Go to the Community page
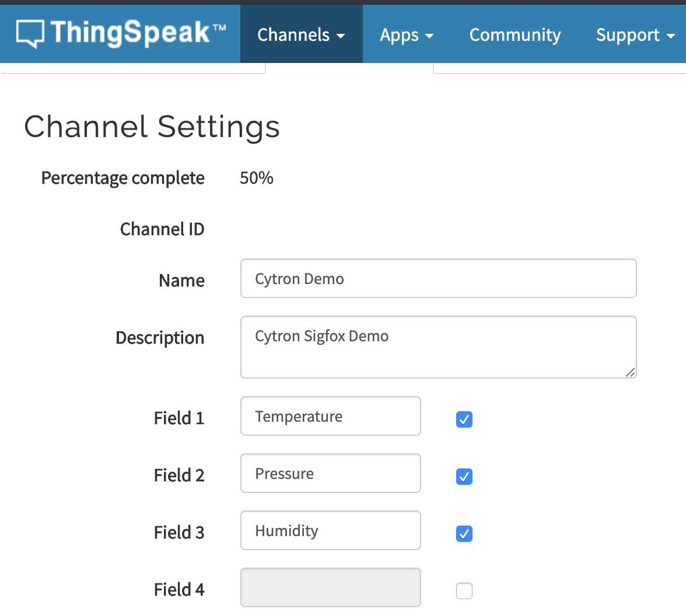Image resolution: width=686 pixels, height=616 pixels. 515,34
